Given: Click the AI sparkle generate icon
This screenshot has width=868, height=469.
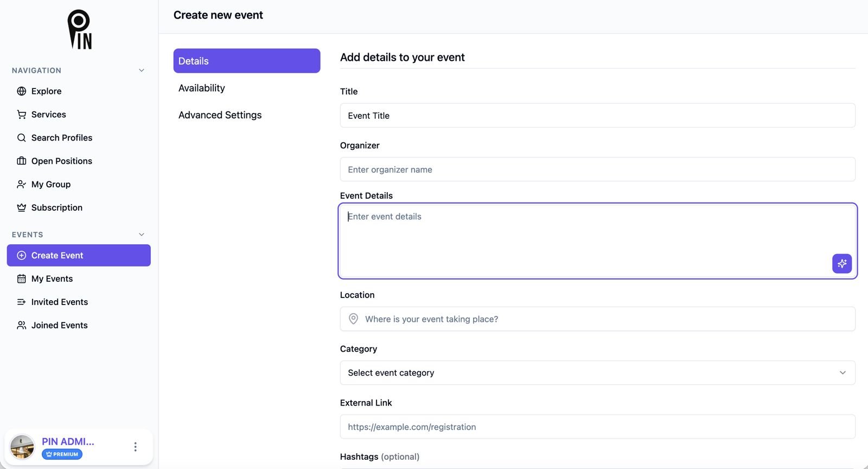Looking at the screenshot, I should 841,264.
